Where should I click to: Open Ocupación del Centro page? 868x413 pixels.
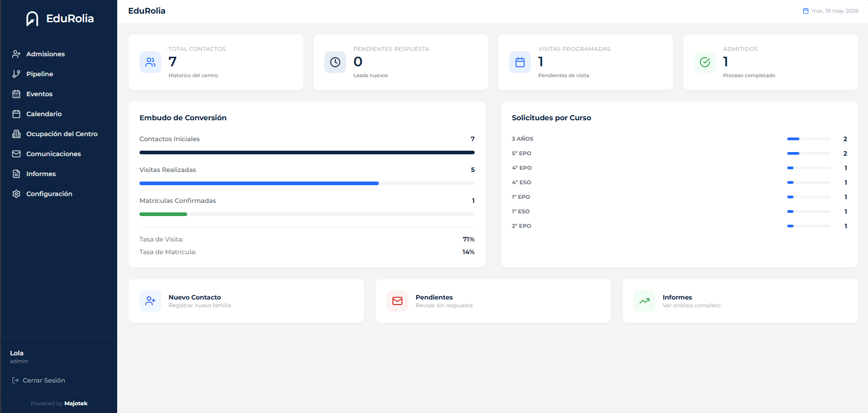point(59,134)
